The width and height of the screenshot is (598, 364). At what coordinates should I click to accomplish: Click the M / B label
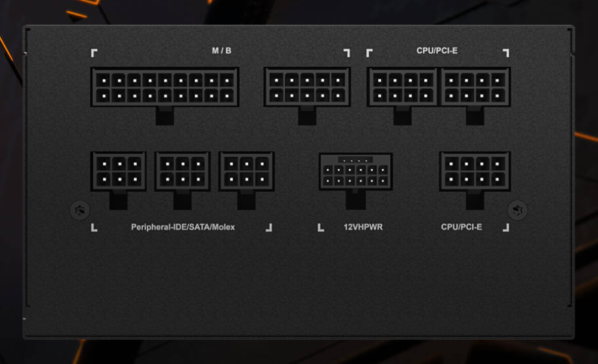(x=222, y=51)
